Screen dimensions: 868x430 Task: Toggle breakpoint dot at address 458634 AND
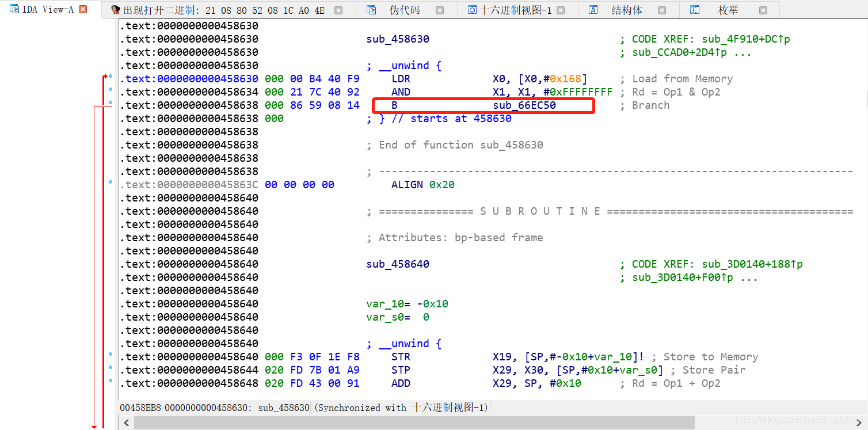111,89
